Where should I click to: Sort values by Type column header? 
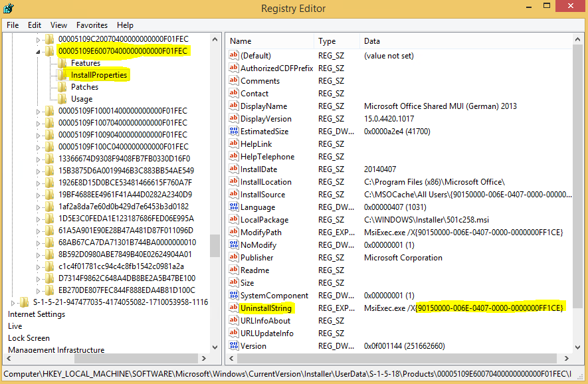[337, 41]
